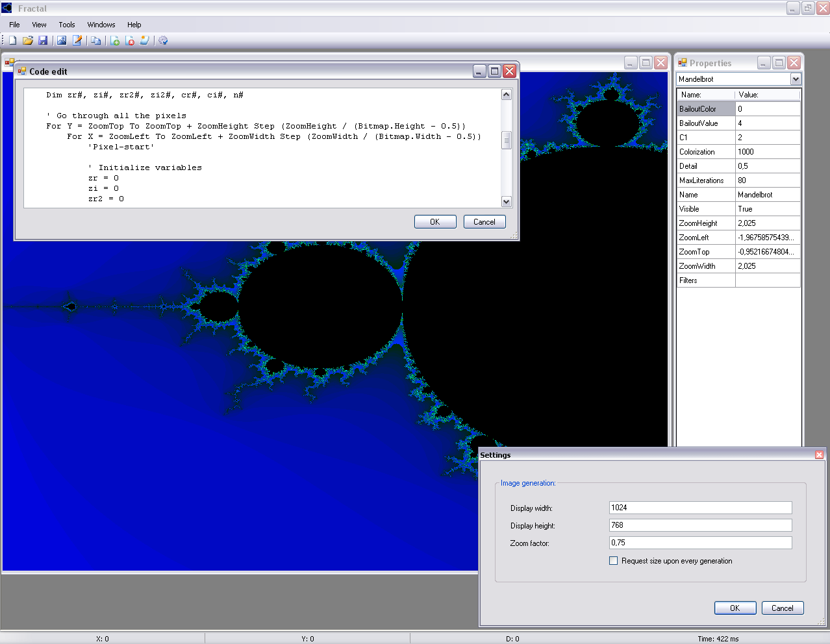
Task: Enable Request size upon every generation
Action: pyautogui.click(x=614, y=561)
